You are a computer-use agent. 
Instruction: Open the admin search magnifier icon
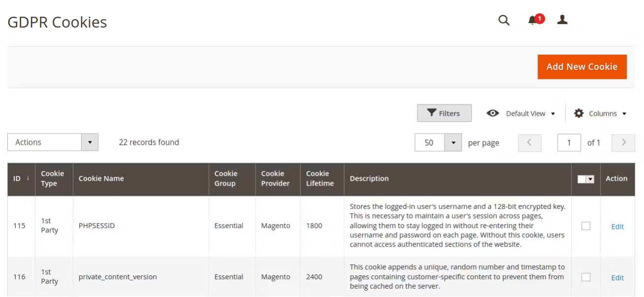503,20
